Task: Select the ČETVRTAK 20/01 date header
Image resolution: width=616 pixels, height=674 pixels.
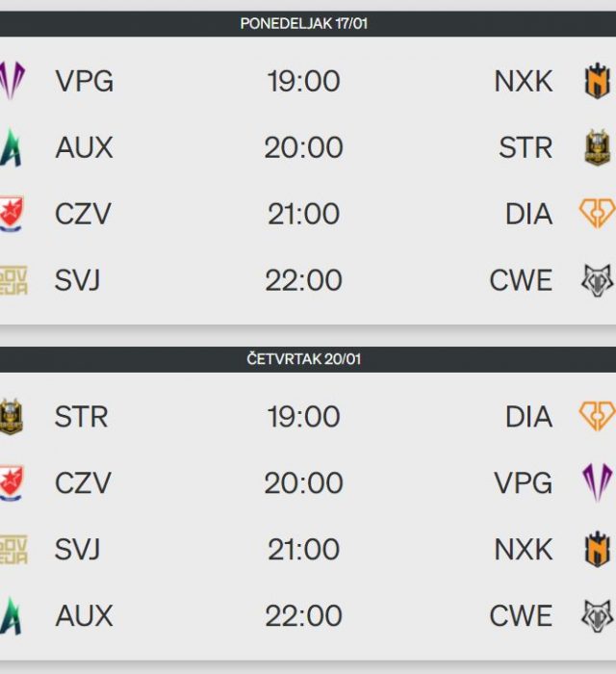Action: (304, 359)
